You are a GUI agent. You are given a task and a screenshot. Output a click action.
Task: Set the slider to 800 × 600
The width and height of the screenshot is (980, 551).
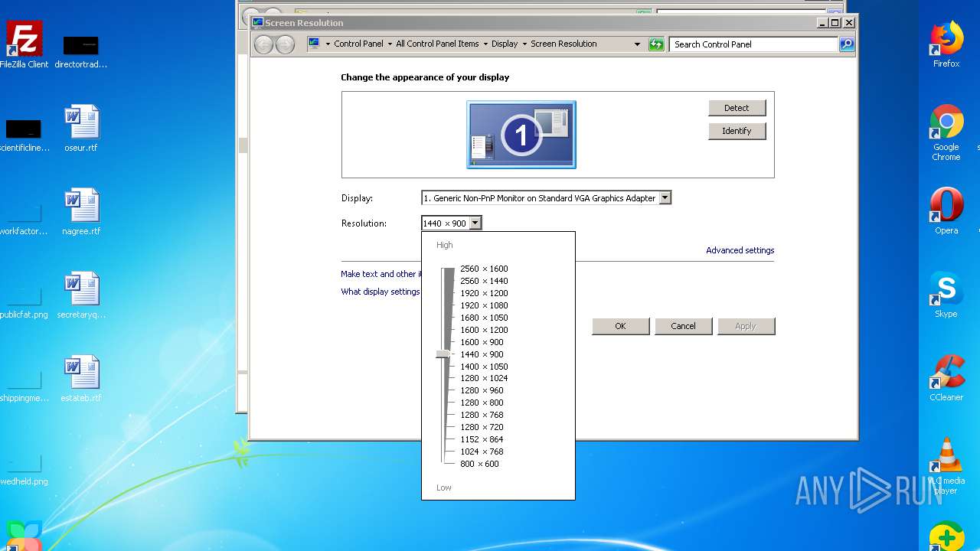tap(479, 464)
